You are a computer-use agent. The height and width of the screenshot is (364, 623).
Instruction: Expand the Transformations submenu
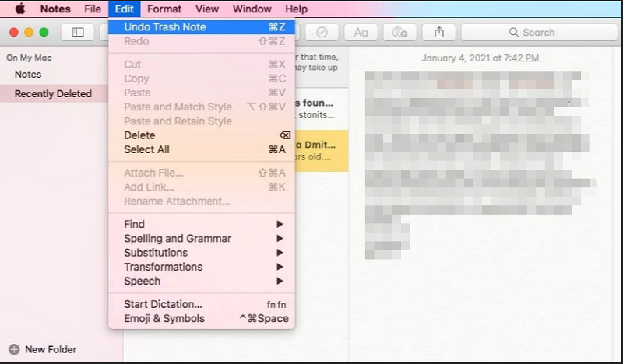(202, 267)
